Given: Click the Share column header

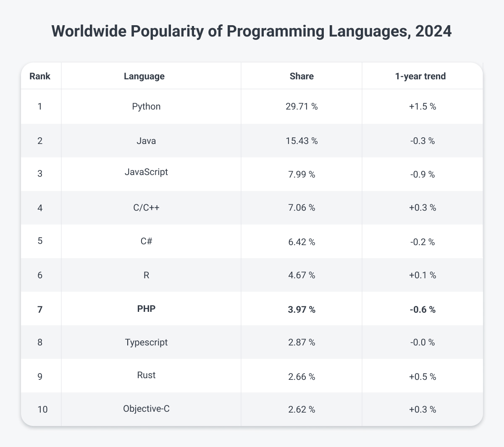Looking at the screenshot, I should click(301, 76).
